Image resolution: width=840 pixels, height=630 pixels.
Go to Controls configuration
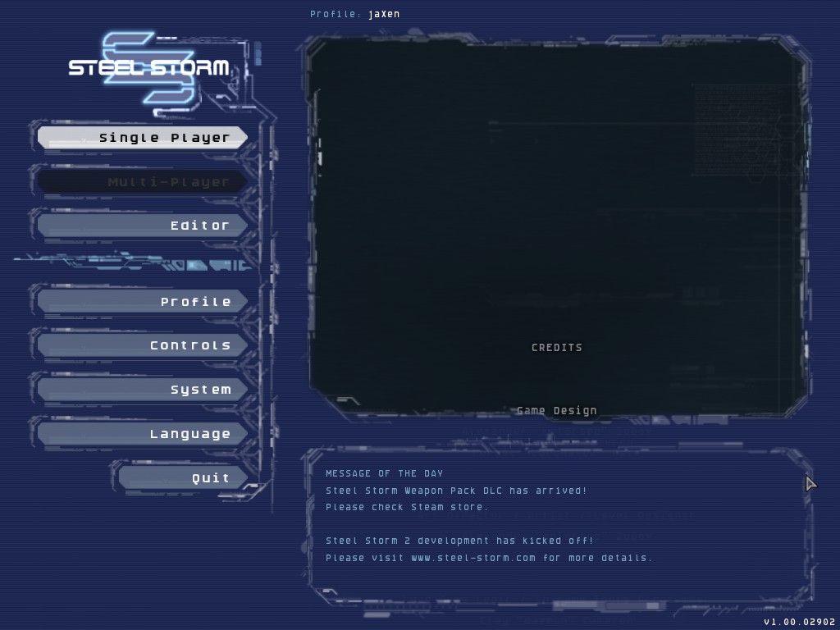pyautogui.click(x=143, y=345)
